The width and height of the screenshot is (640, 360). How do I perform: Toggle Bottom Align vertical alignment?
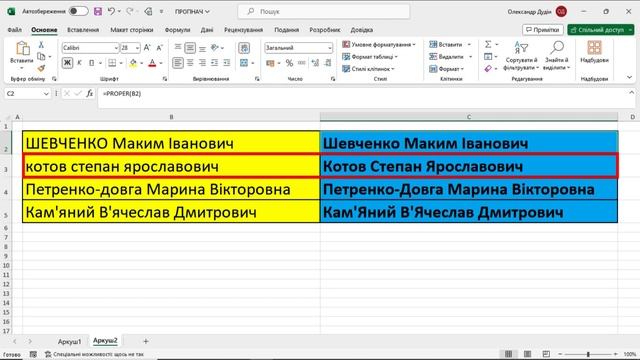pos(202,48)
